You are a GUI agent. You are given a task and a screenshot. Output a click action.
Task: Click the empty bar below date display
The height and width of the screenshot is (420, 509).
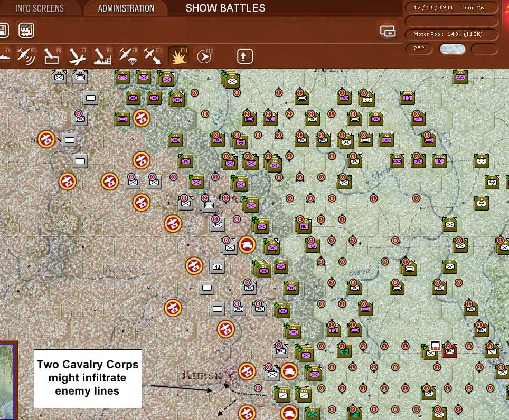click(x=451, y=21)
